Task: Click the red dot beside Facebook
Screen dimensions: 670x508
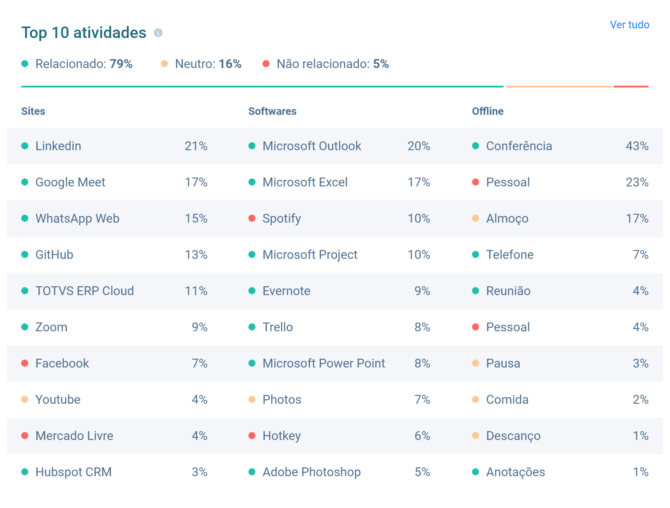Action: click(25, 363)
